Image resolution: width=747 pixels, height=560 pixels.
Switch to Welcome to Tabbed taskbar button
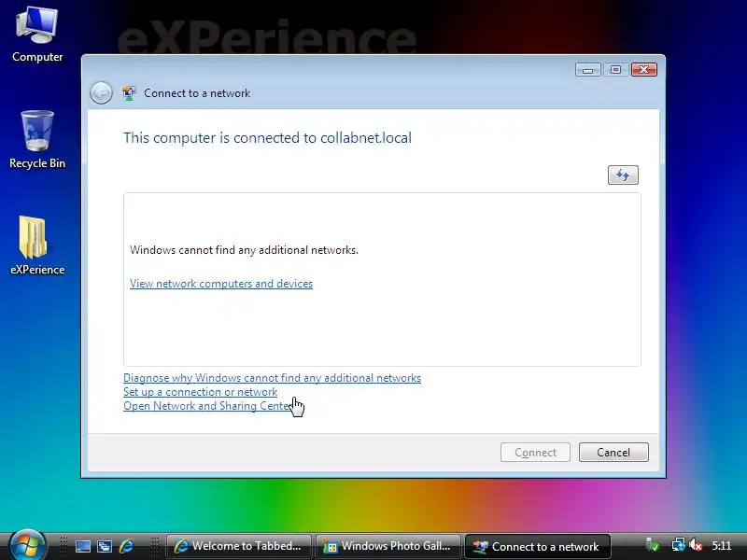click(x=239, y=546)
